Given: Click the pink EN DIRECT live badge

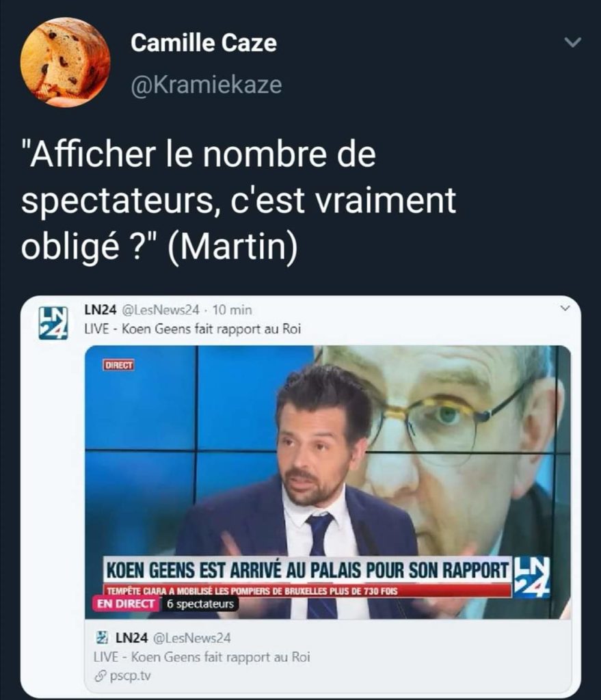Looking at the screenshot, I should coord(126,604).
